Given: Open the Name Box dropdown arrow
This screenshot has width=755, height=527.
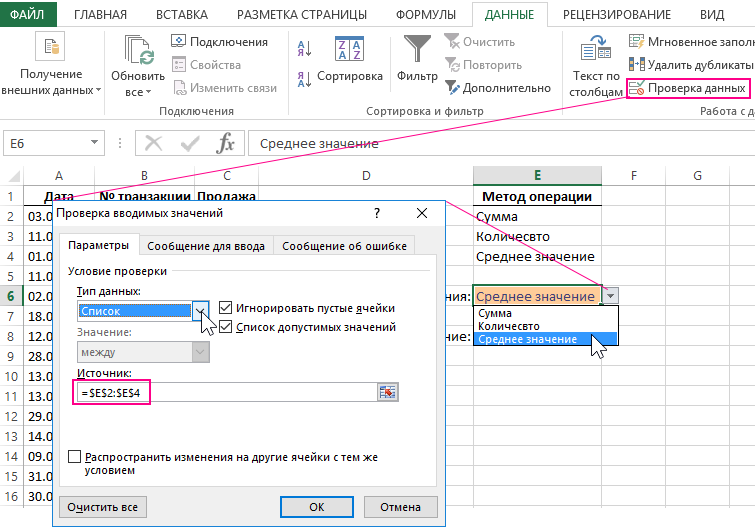Looking at the screenshot, I should click(94, 143).
